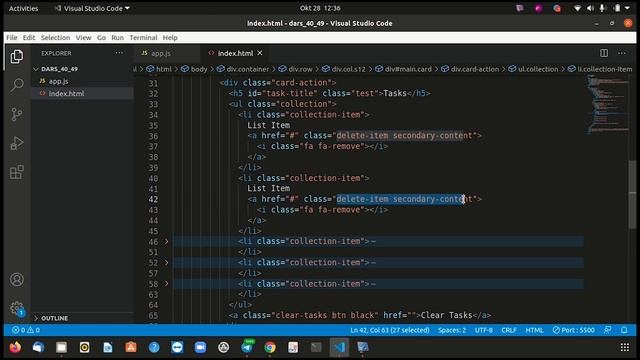
Task: Open the Search view in activity bar
Action: click(x=17, y=85)
